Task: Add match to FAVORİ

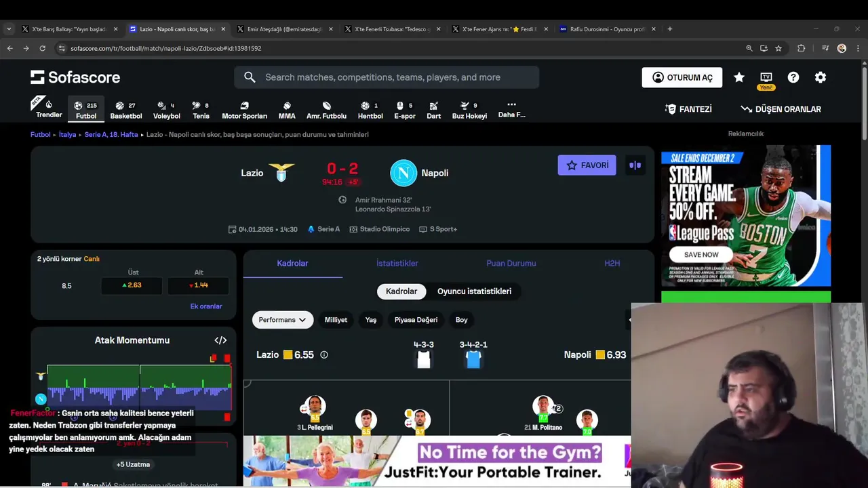Action: tap(587, 165)
